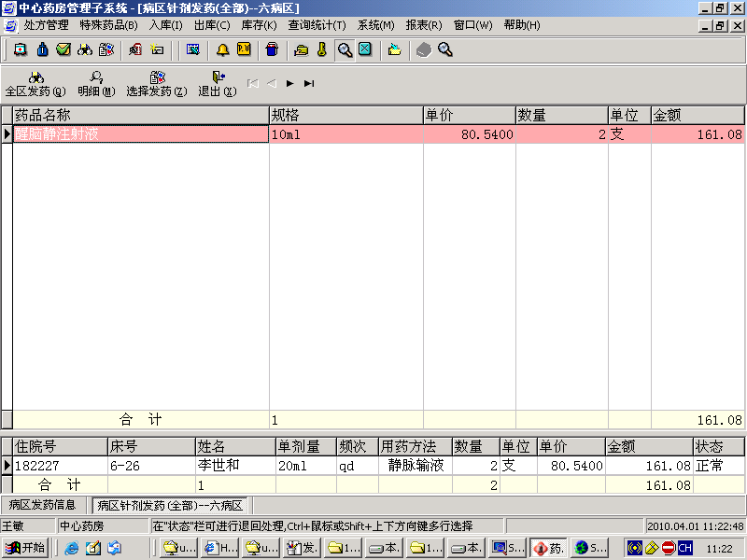Click the 住院号 column header
747x560 pixels.
pyautogui.click(x=60, y=447)
